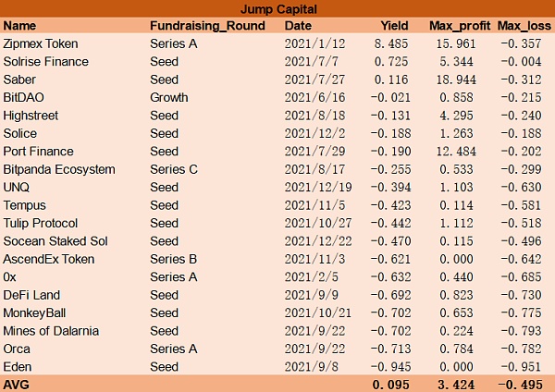The image size is (555, 392).
Task: Click the Max_loss column header
Action: coord(524,26)
